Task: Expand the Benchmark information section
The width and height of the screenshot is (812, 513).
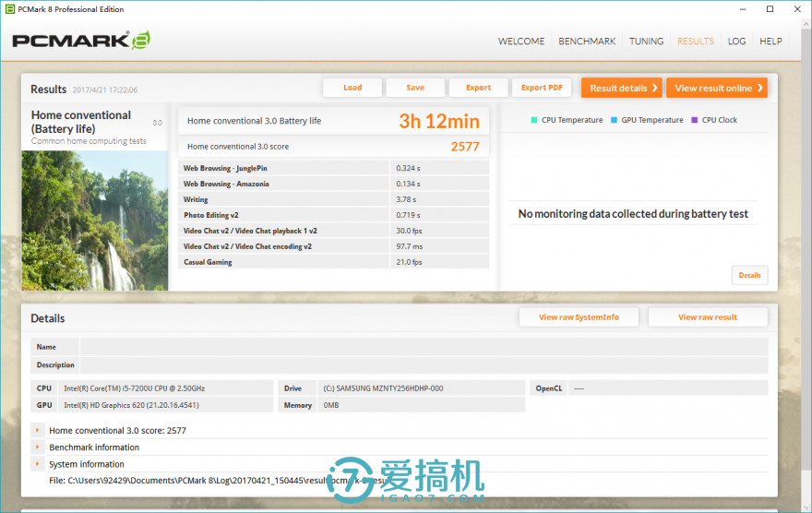Action: [37, 447]
